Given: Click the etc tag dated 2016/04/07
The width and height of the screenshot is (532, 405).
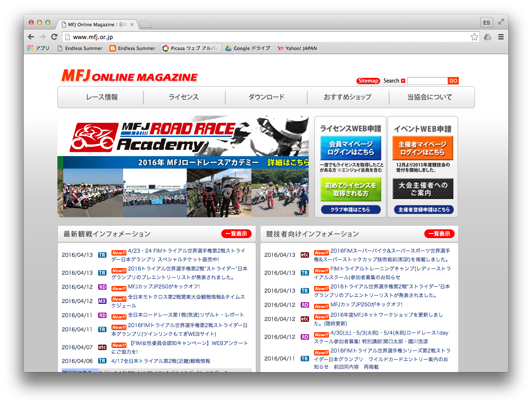Looking at the screenshot, I should [102, 347].
